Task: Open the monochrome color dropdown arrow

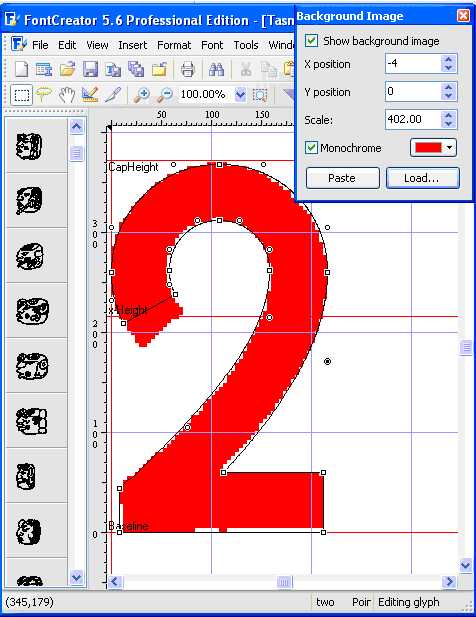Action: (x=450, y=148)
